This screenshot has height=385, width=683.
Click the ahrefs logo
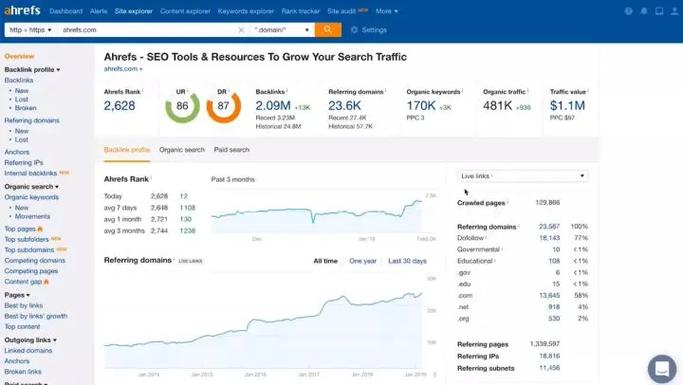(22, 10)
